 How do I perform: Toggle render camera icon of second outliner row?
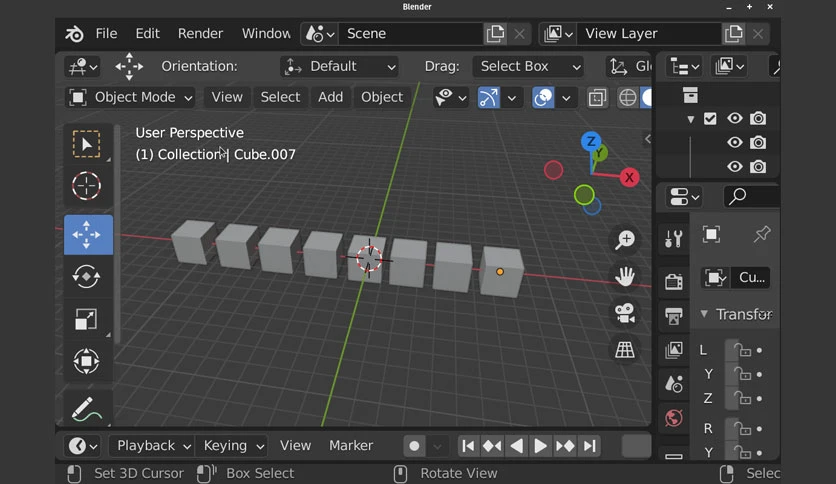(758, 142)
